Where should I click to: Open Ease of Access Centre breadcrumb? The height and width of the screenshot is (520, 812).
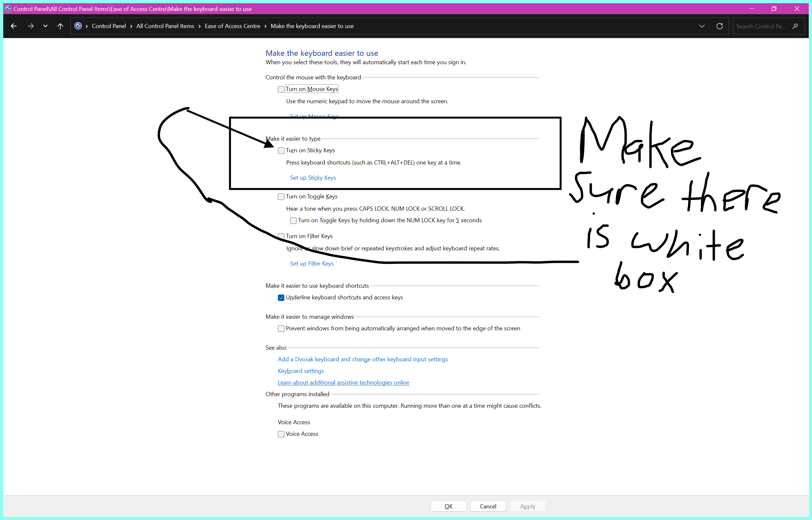[232, 26]
